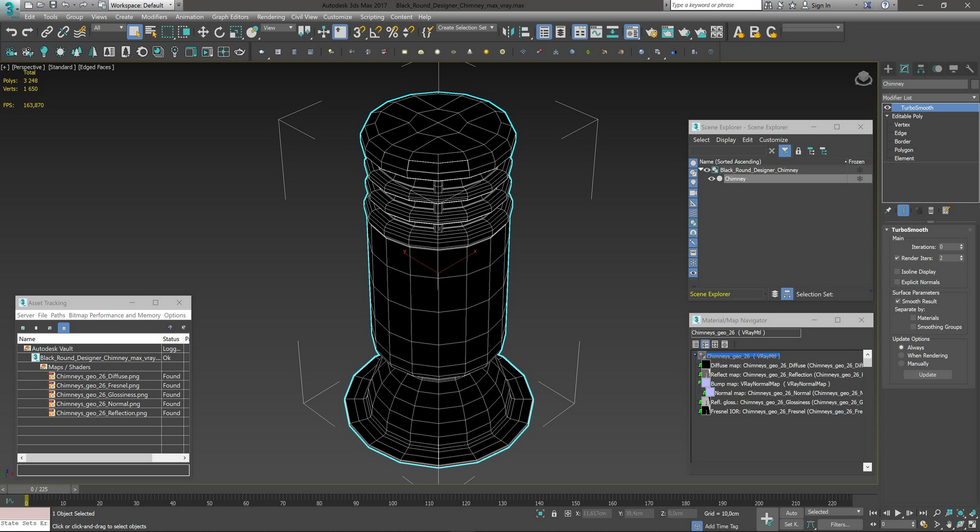Open the Selected key filter dropdown
Image resolution: width=980 pixels, height=532 pixels.
tap(834, 512)
